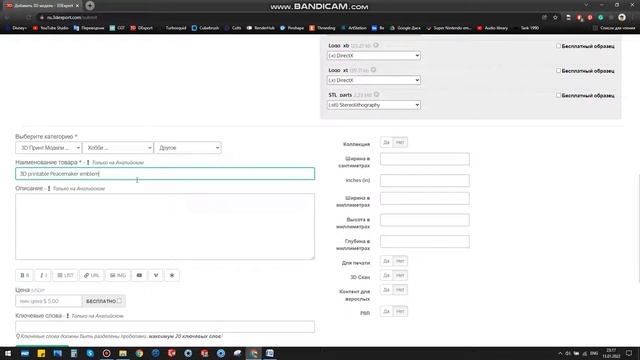
Task: Toggle bold formatting in description toolbar
Action: pyautogui.click(x=24, y=276)
